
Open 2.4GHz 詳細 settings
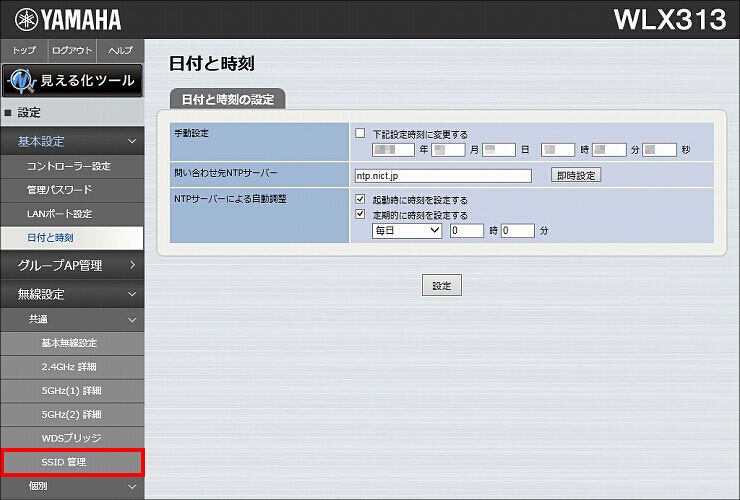[72, 367]
